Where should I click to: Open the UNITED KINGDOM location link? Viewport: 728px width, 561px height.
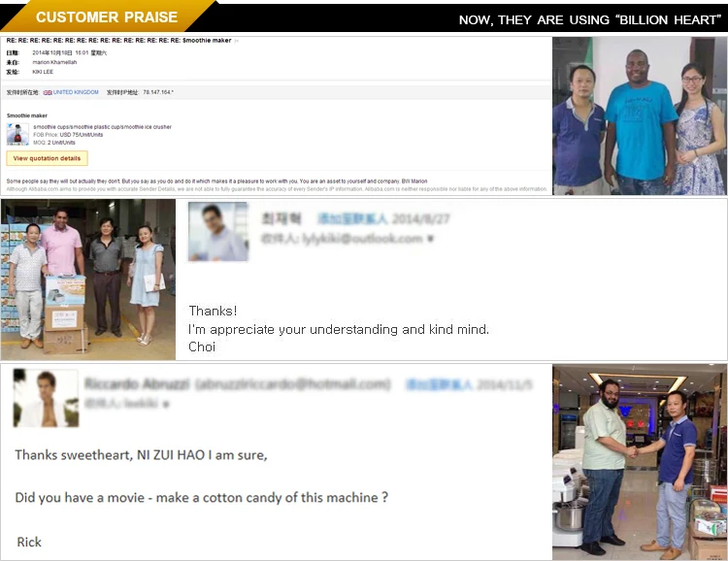[x=76, y=92]
